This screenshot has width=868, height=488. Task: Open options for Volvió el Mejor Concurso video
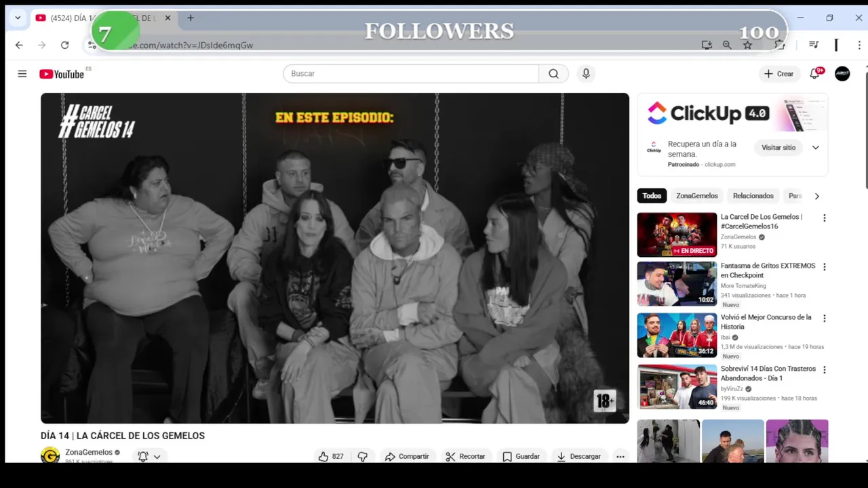[x=825, y=319]
